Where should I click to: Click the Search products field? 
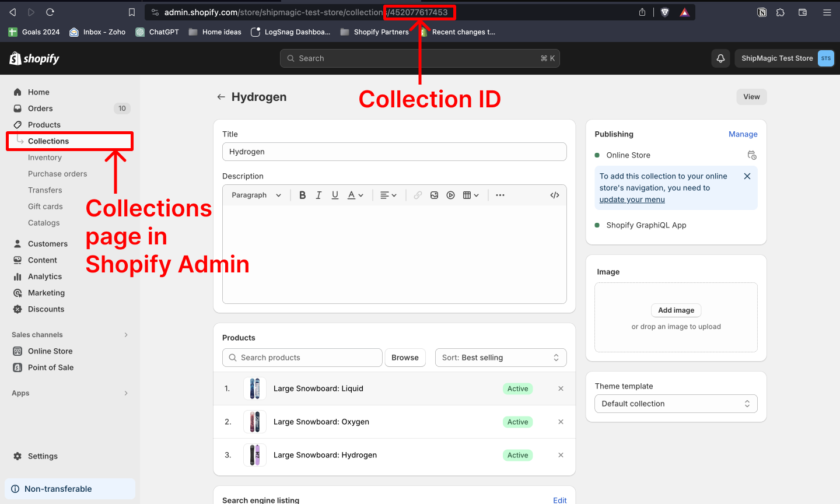pos(302,358)
